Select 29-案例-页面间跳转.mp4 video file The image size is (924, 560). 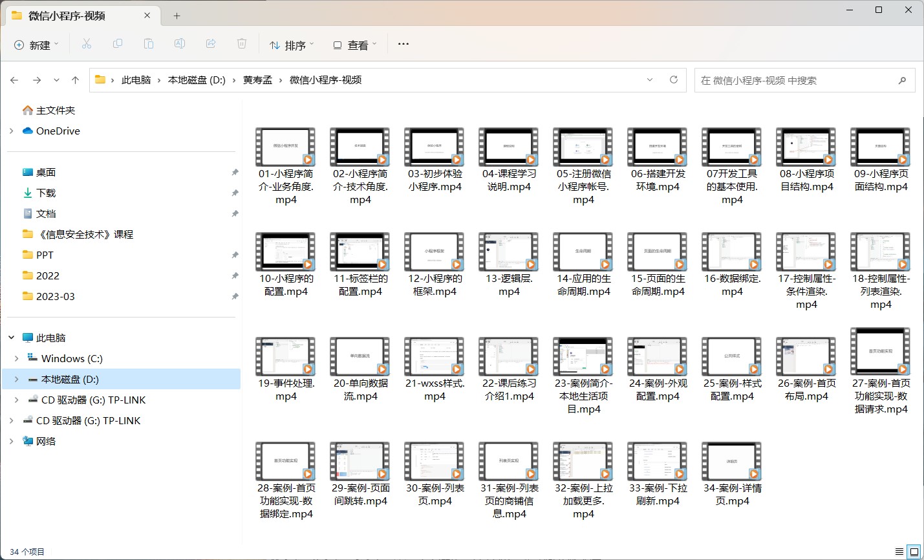pyautogui.click(x=360, y=474)
